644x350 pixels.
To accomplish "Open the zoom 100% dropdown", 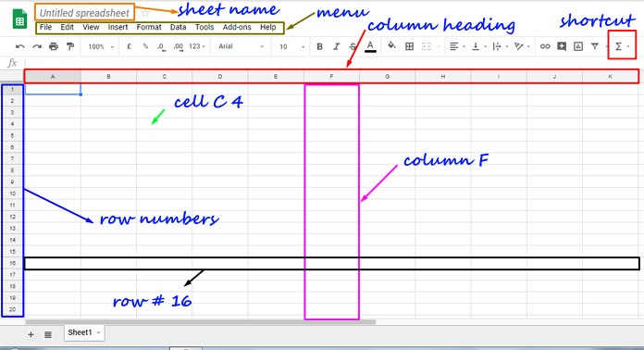I will (101, 47).
